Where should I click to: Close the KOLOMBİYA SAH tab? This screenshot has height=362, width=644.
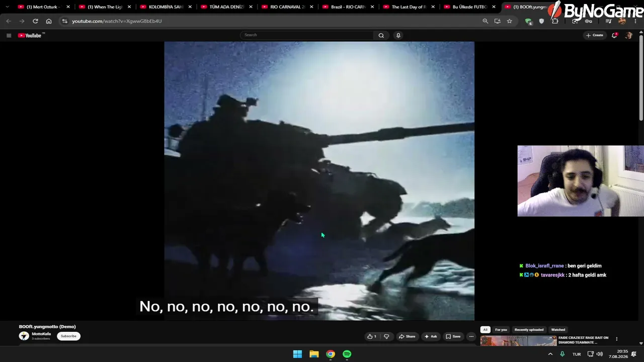190,7
